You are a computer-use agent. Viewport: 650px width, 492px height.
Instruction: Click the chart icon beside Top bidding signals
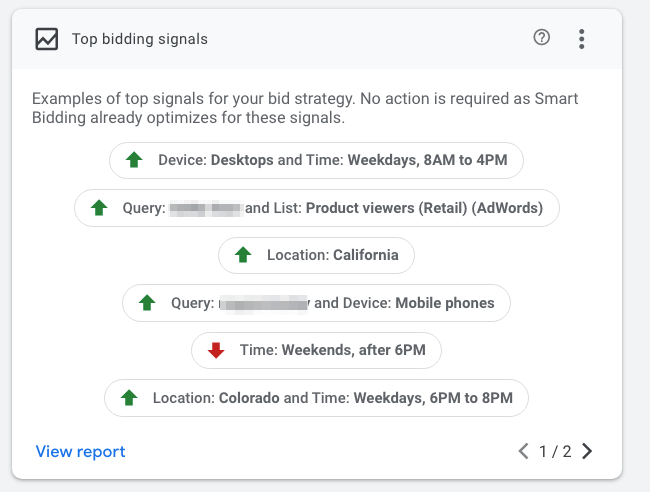click(46, 39)
